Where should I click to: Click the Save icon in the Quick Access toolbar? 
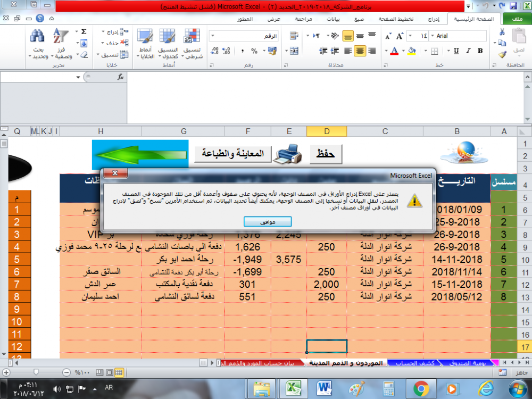click(513, 6)
